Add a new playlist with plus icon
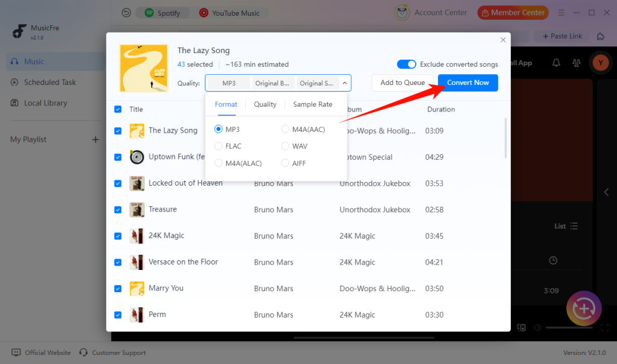 coord(95,140)
